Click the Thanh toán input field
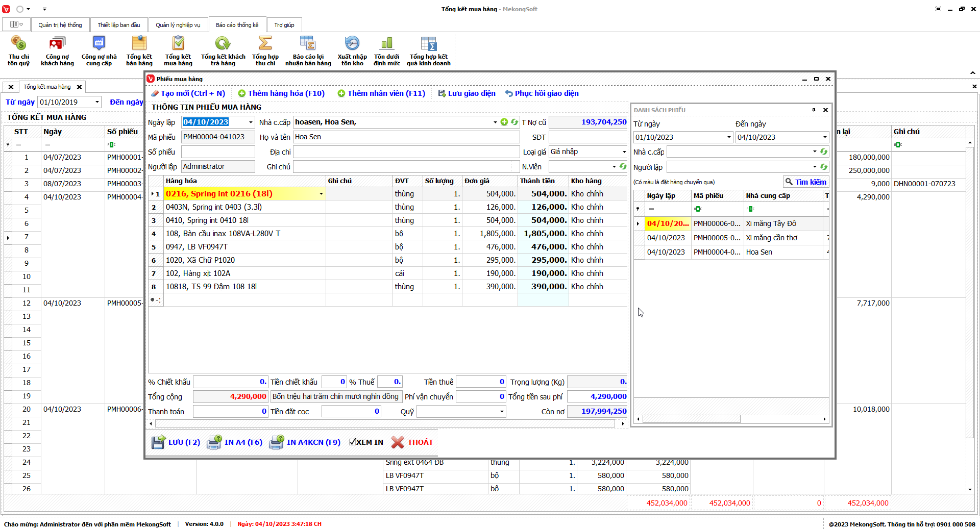The width and height of the screenshot is (980, 529). [x=230, y=412]
